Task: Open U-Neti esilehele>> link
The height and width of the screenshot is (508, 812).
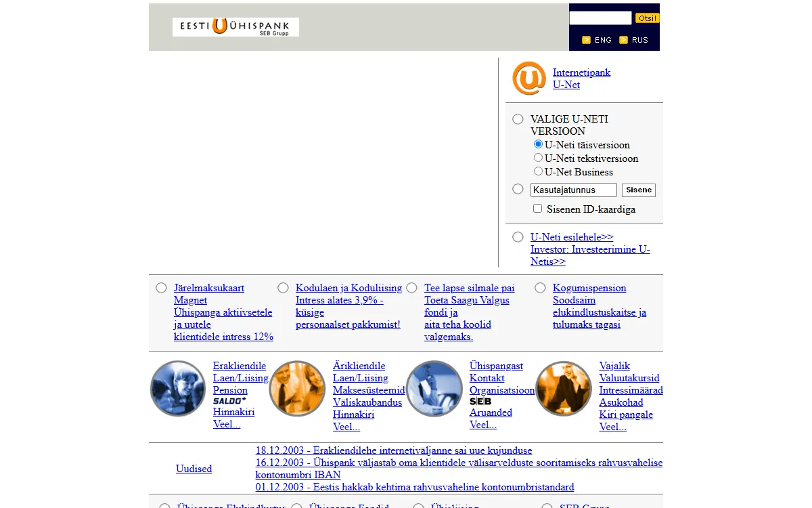Action: 572,237
